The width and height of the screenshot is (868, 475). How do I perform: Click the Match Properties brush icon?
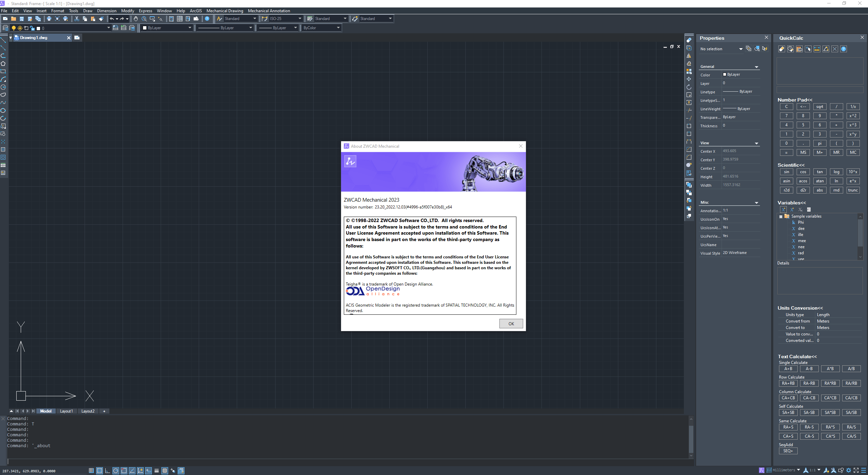coord(101,19)
